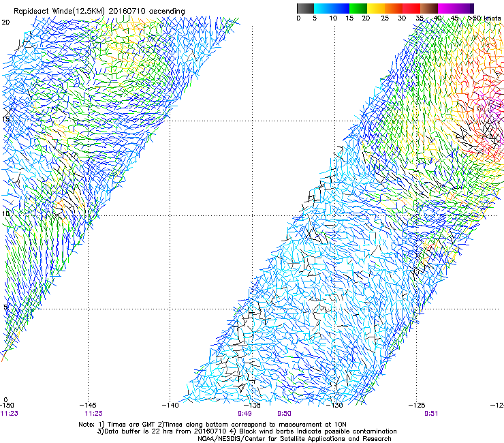Click the legend scale value 10
The width and height of the screenshot is (504, 443).
pos(333,18)
